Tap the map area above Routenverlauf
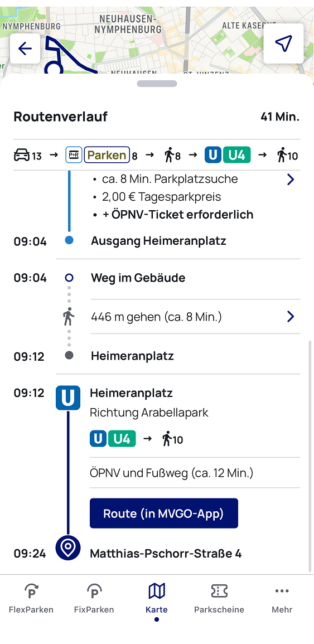Viewport: 314px width, 644px height. [x=156, y=39]
